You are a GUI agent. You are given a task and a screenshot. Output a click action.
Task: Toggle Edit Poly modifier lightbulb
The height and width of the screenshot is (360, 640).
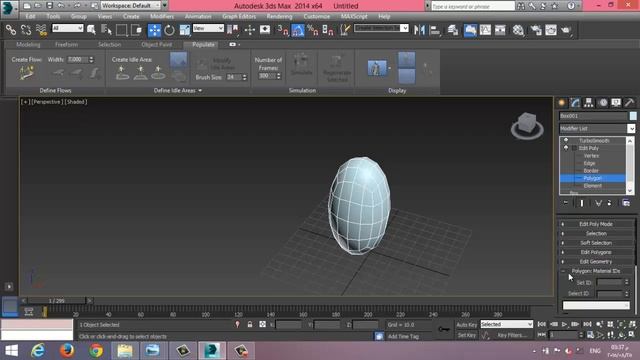click(566, 148)
